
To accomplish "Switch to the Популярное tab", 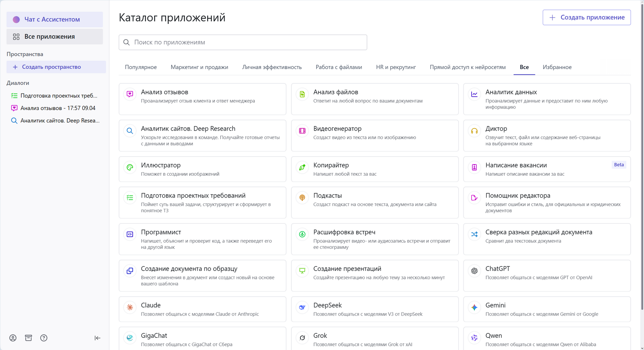I will [141, 67].
